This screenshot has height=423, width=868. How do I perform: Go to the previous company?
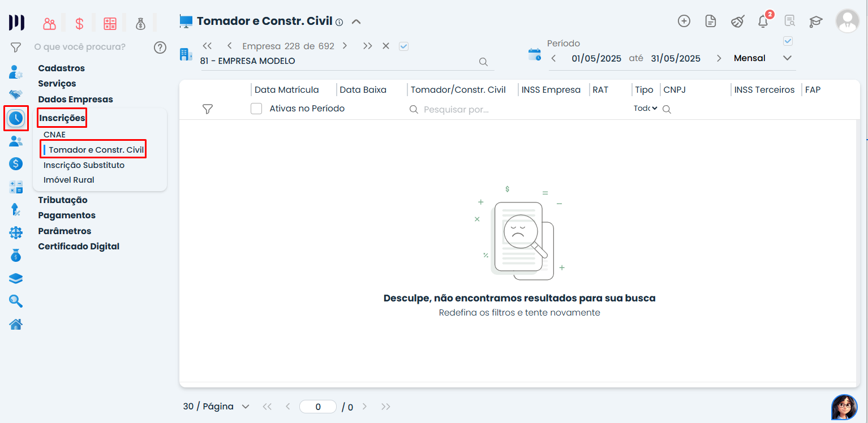pos(229,46)
